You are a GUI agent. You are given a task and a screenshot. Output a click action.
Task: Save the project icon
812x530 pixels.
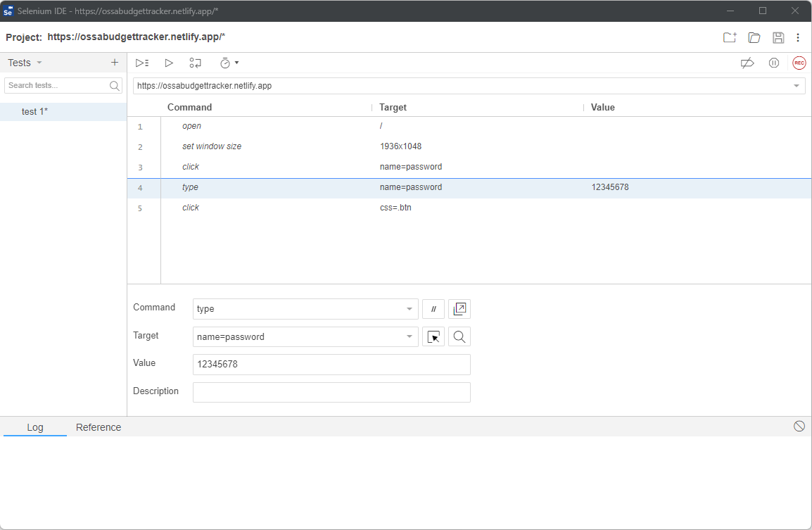click(x=778, y=37)
